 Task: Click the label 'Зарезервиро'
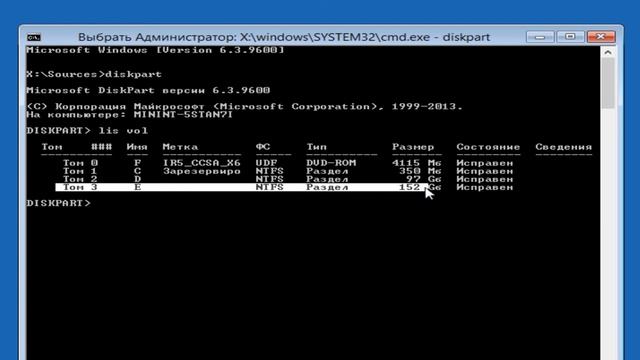[202, 171]
